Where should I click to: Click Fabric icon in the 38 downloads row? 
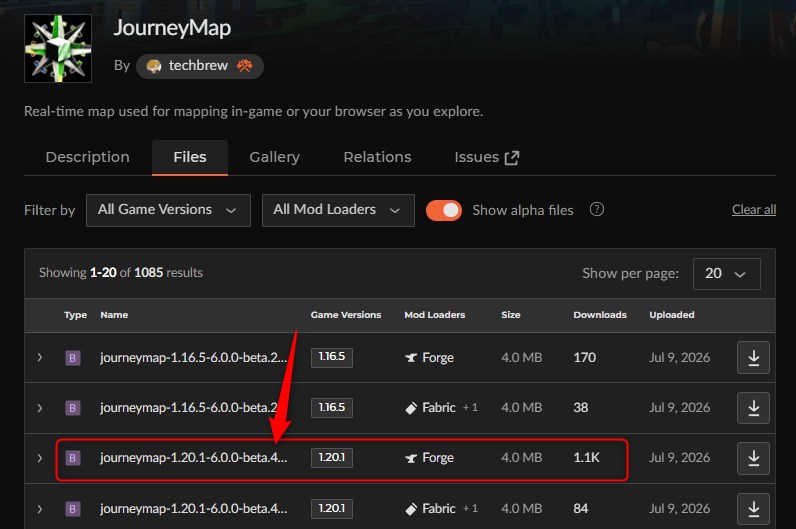[x=411, y=408]
